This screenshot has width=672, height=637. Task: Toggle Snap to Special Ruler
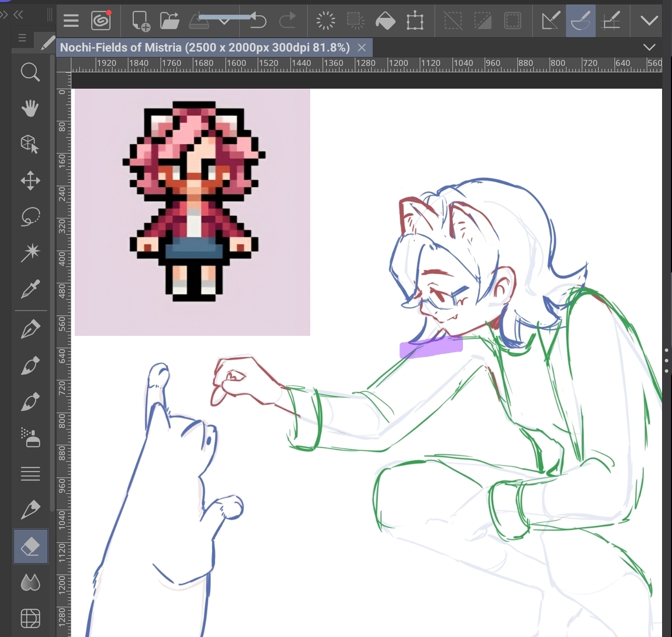point(580,21)
